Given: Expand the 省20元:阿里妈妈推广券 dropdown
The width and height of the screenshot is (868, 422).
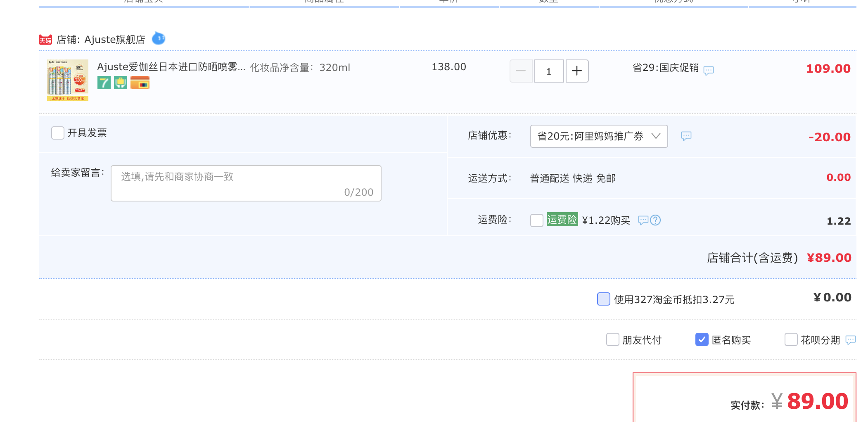Looking at the screenshot, I should click(x=599, y=136).
